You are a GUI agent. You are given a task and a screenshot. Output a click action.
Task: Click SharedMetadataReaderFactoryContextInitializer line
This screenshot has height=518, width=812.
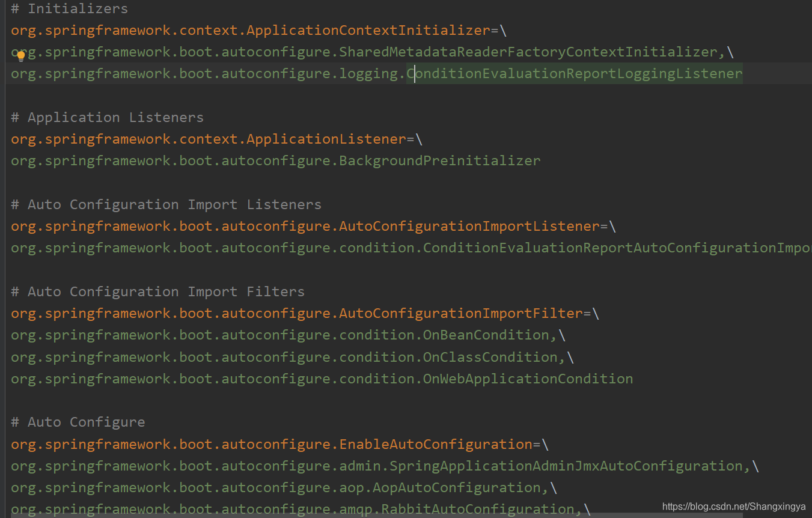click(372, 52)
